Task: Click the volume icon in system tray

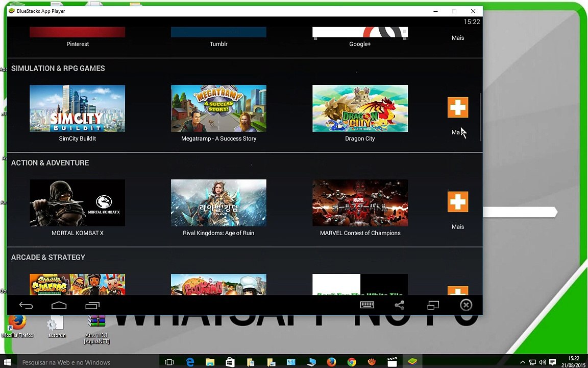Action: [542, 362]
